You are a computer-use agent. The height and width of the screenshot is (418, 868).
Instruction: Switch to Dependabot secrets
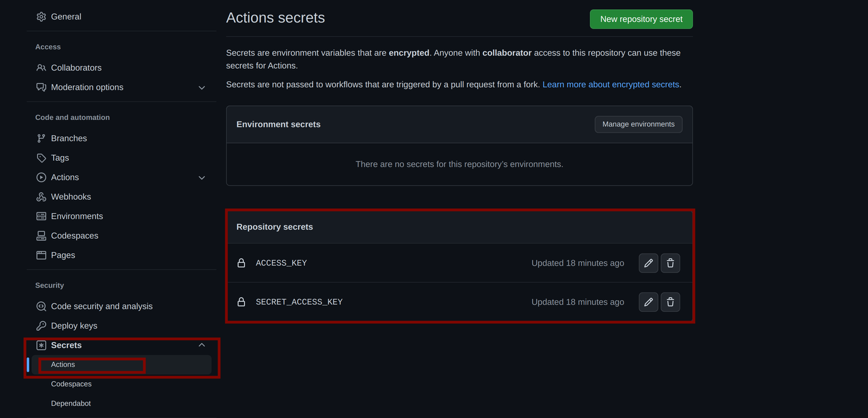point(71,403)
